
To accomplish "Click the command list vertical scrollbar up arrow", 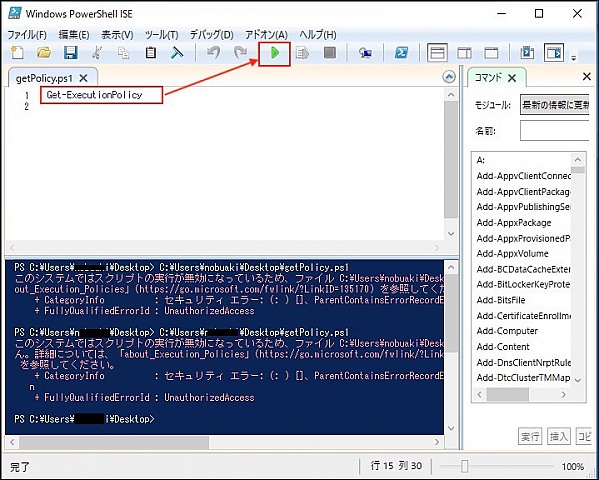I will click(x=578, y=160).
